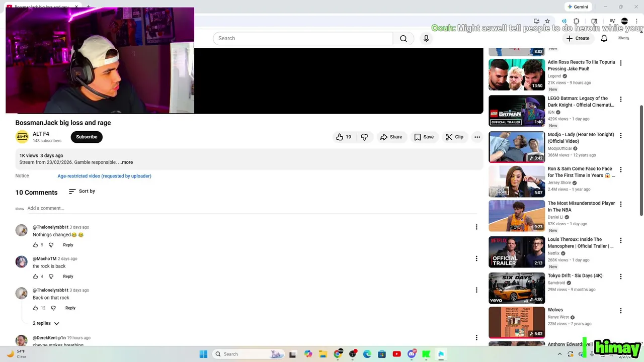Open ALT F4 channel name link
This screenshot has height=362, width=644.
(x=41, y=134)
